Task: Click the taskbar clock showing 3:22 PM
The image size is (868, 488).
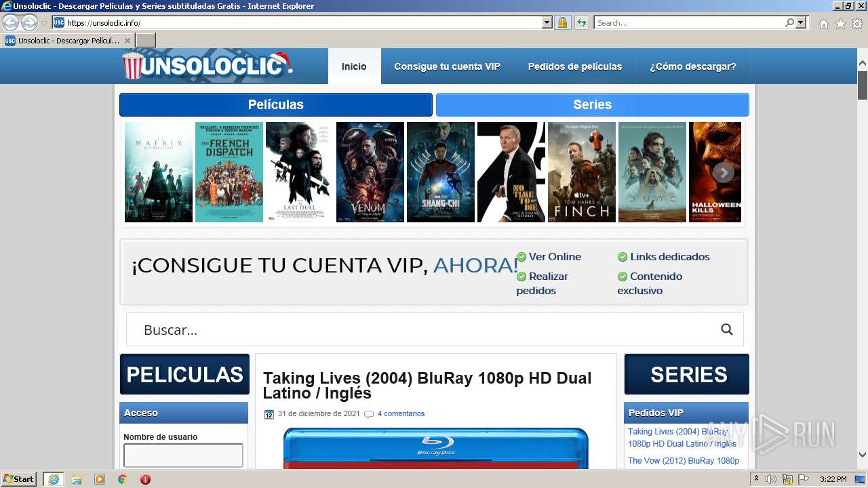Action: (x=833, y=479)
